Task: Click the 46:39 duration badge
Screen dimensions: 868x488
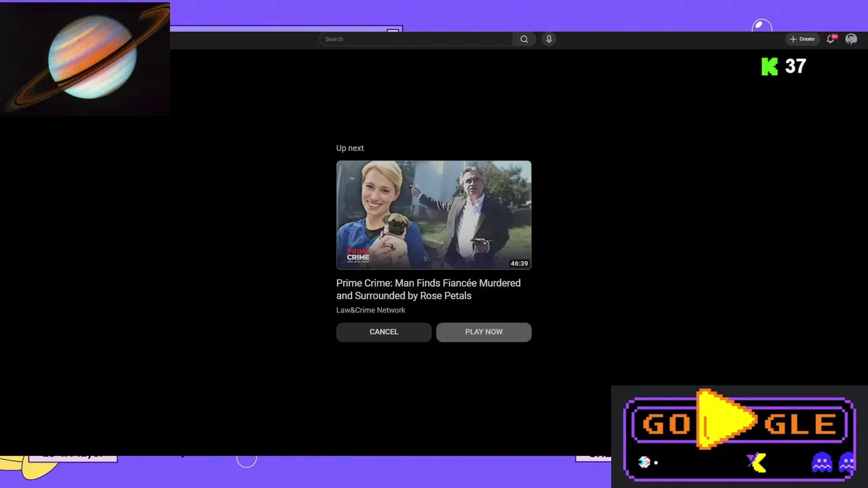Action: [x=519, y=264]
